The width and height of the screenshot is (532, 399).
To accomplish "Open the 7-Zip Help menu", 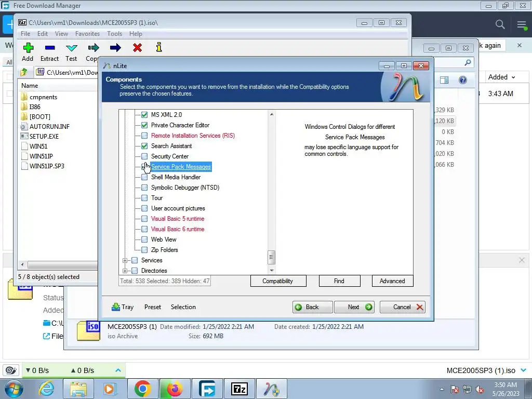I will pyautogui.click(x=136, y=34).
